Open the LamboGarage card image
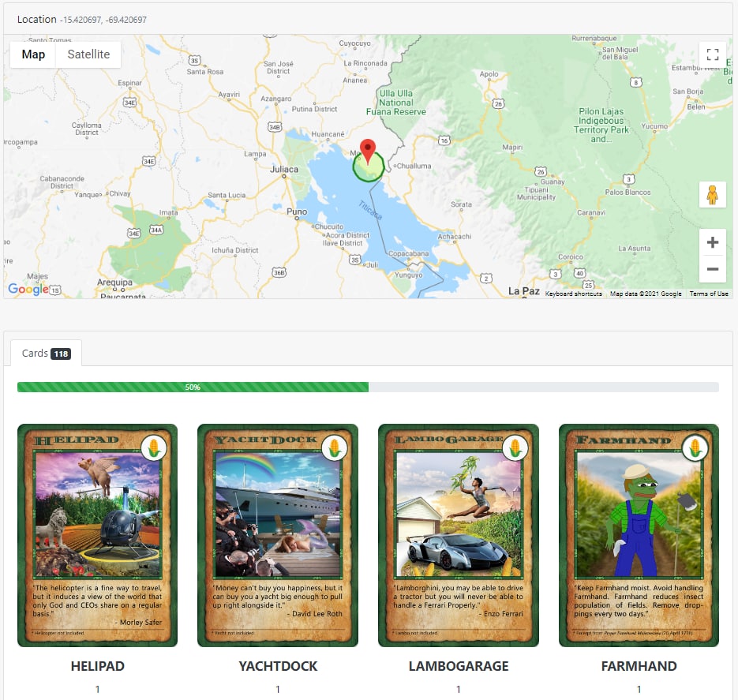This screenshot has height=700, width=738. coord(459,535)
